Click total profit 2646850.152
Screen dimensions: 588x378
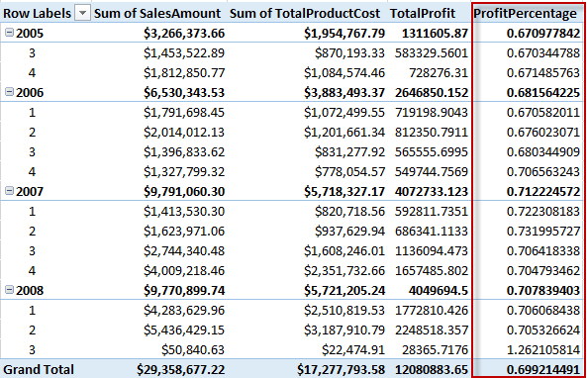pyautogui.click(x=432, y=93)
